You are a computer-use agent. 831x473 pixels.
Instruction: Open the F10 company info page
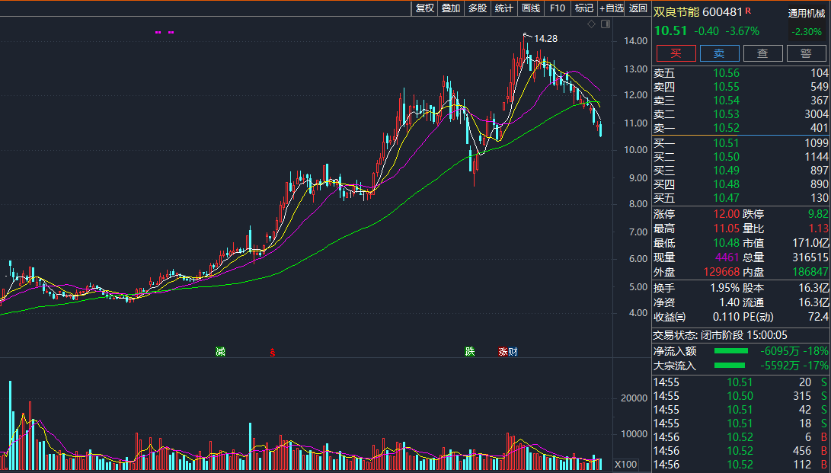pos(557,8)
